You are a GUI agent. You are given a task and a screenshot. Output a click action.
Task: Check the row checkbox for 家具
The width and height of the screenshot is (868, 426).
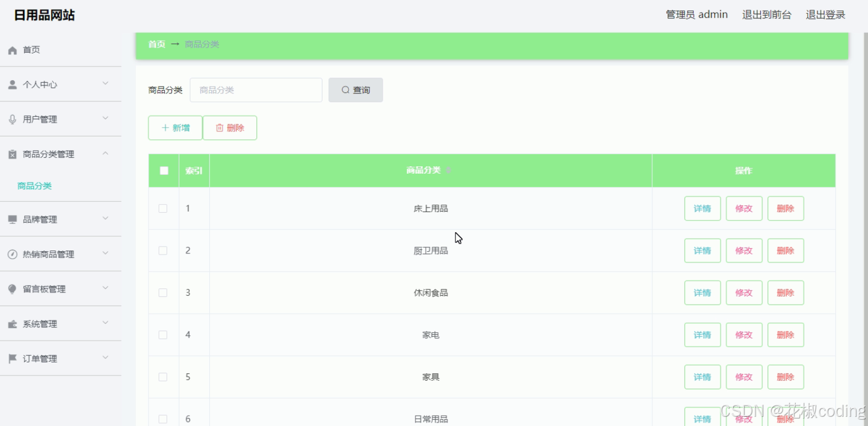pyautogui.click(x=163, y=377)
